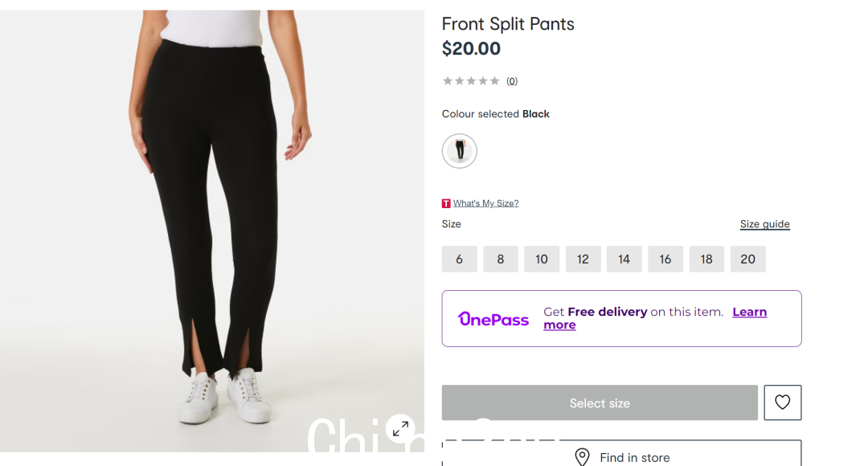
Task: Add item to wishlist with heart icon
Action: [782, 403]
